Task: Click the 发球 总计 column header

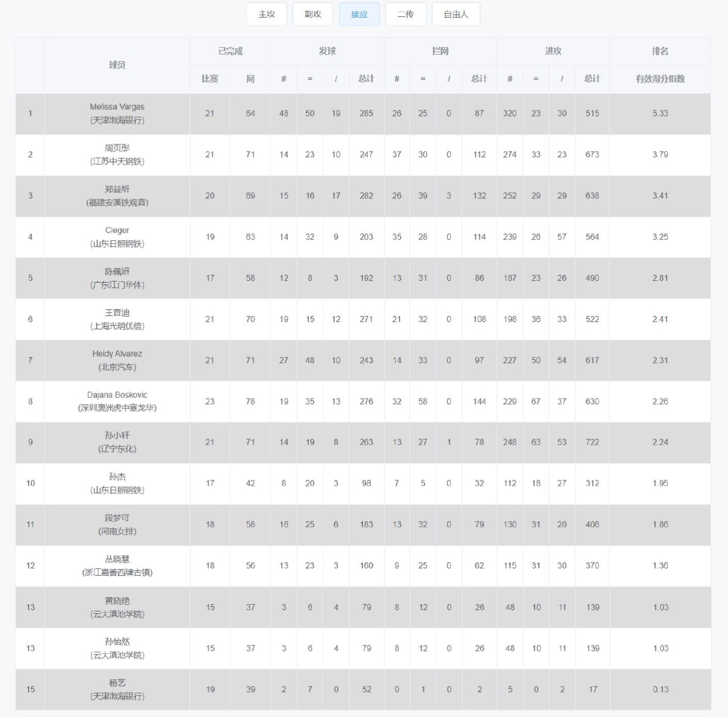Action: (x=366, y=79)
